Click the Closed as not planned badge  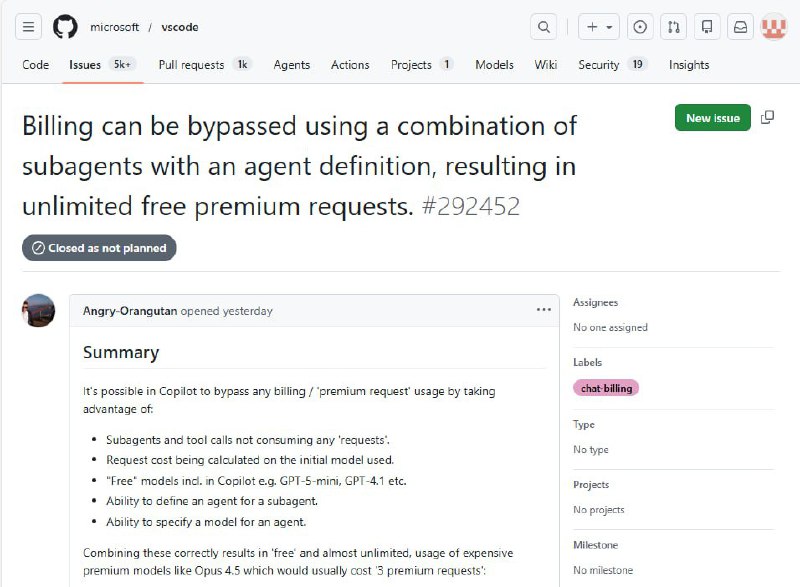click(x=100, y=248)
